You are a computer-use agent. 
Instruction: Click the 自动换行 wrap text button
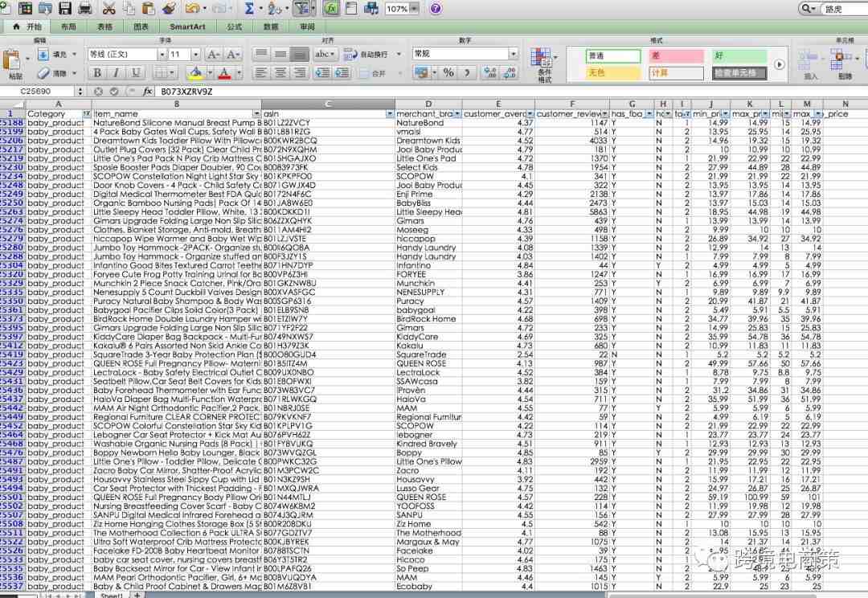pyautogui.click(x=366, y=55)
